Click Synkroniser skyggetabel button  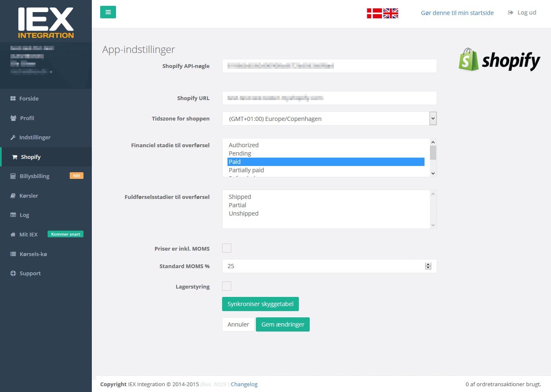point(260,304)
